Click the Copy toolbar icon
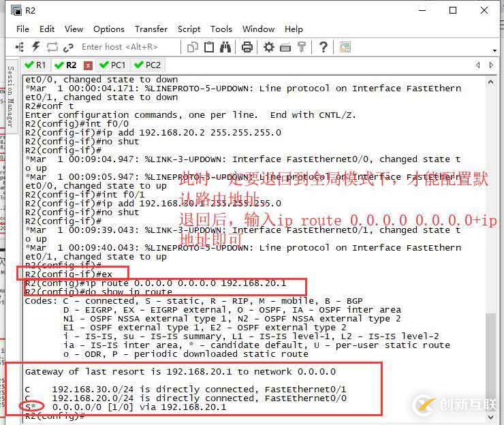 point(193,47)
